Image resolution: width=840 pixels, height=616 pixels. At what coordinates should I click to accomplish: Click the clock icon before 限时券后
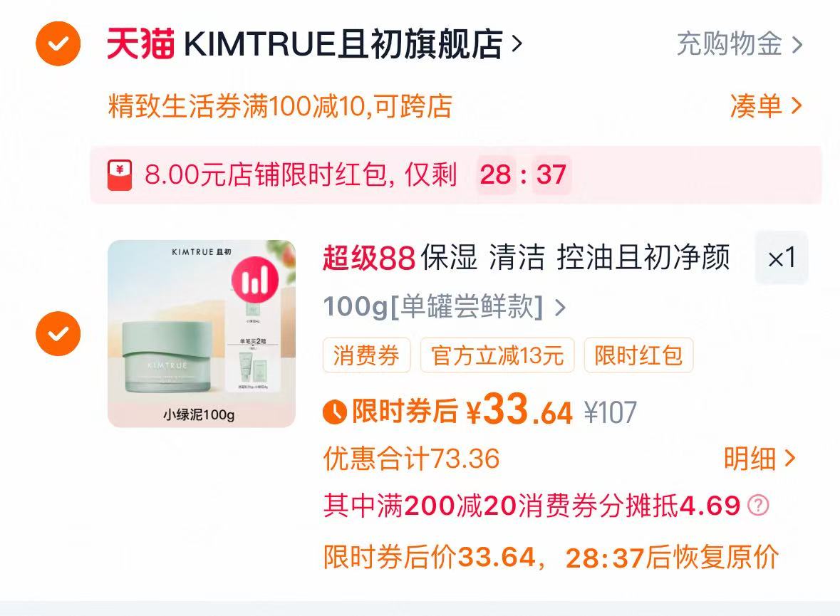[335, 412]
